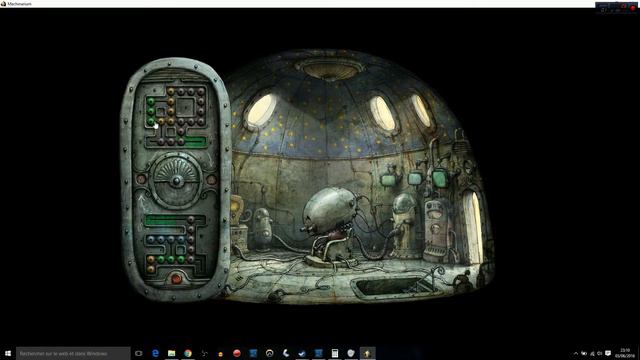Click the small robot by the left wall
The width and height of the screenshot is (640, 360).
(262, 229)
